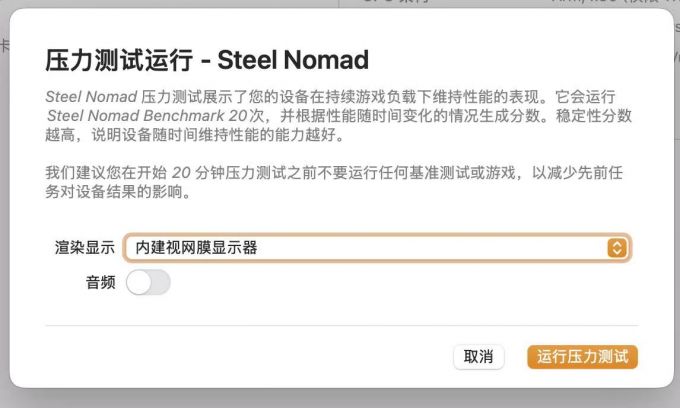The width and height of the screenshot is (680, 408).
Task: Click the white knob of the audio switch
Action: click(139, 283)
